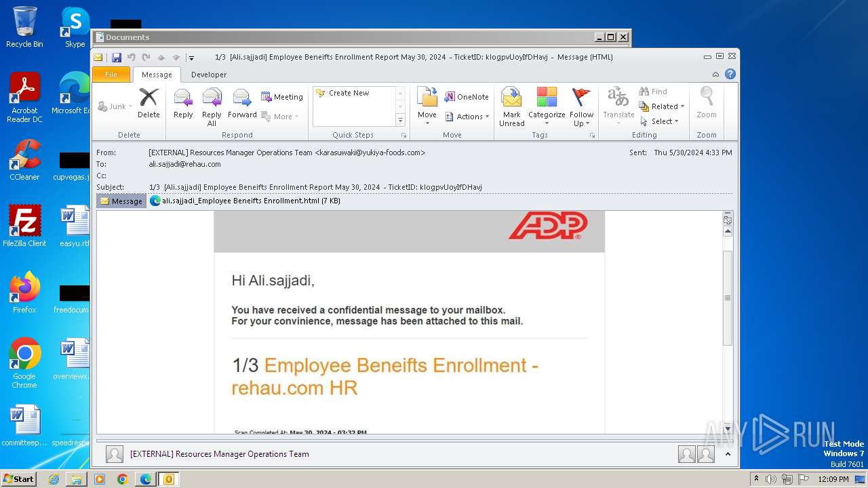Expand the People Pane arrow
The image size is (868, 488).
click(x=728, y=454)
